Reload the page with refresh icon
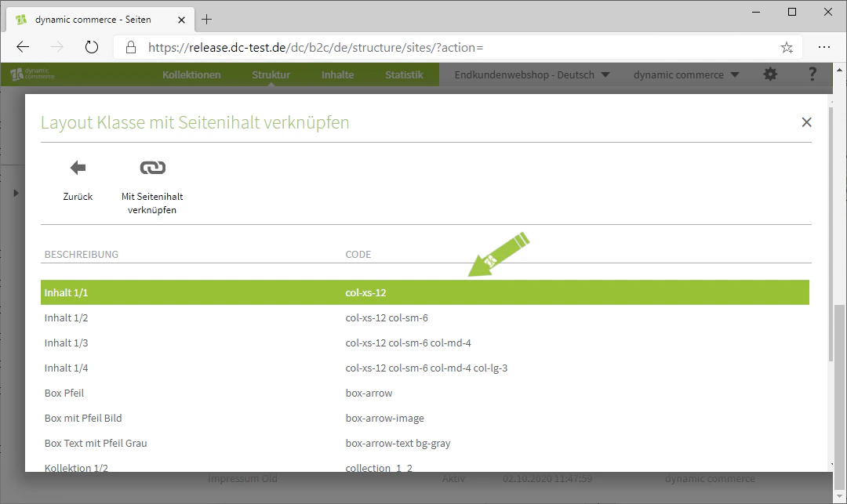Image resolution: width=847 pixels, height=504 pixels. [x=92, y=48]
